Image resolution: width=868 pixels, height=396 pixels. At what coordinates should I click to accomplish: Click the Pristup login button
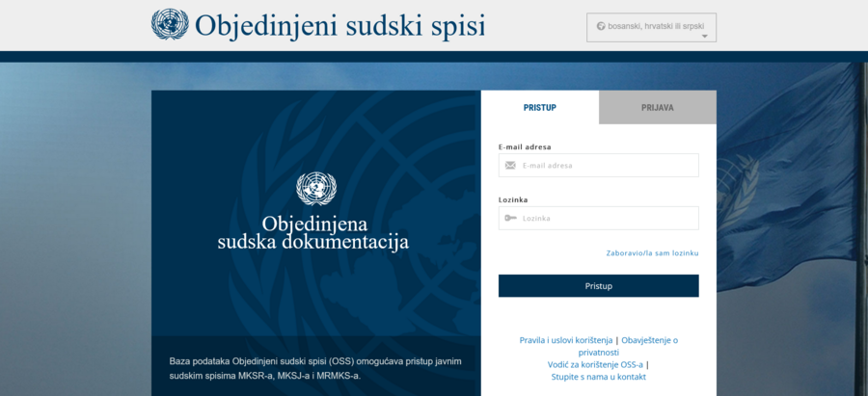point(598,286)
